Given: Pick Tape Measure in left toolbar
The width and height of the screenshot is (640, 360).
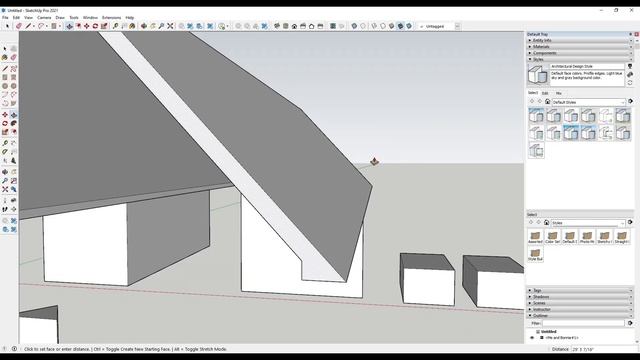Looking at the screenshot, I should (x=5, y=143).
